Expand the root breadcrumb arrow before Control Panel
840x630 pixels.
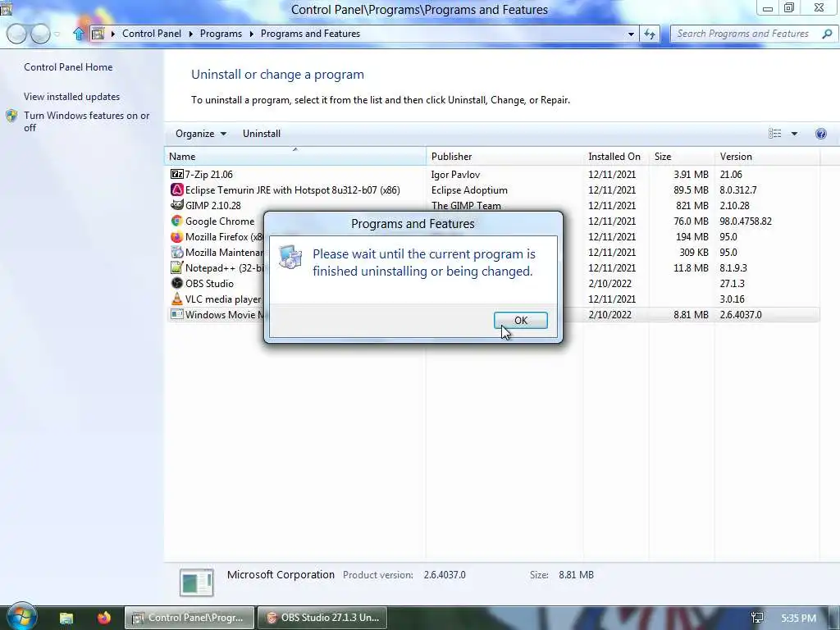pos(113,34)
